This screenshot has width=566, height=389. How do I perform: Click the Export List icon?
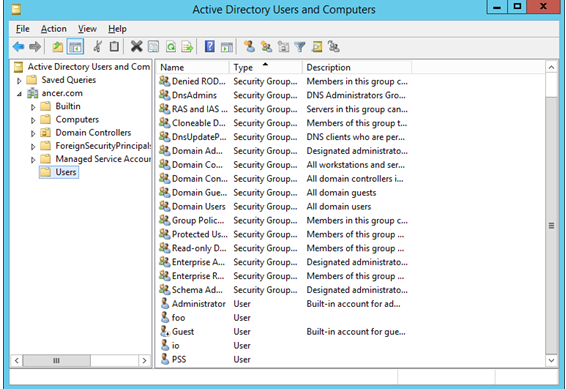(187, 47)
